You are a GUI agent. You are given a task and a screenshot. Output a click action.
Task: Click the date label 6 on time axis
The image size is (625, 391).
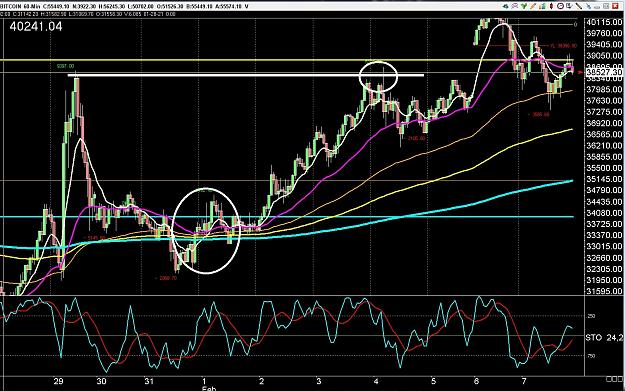(476, 381)
